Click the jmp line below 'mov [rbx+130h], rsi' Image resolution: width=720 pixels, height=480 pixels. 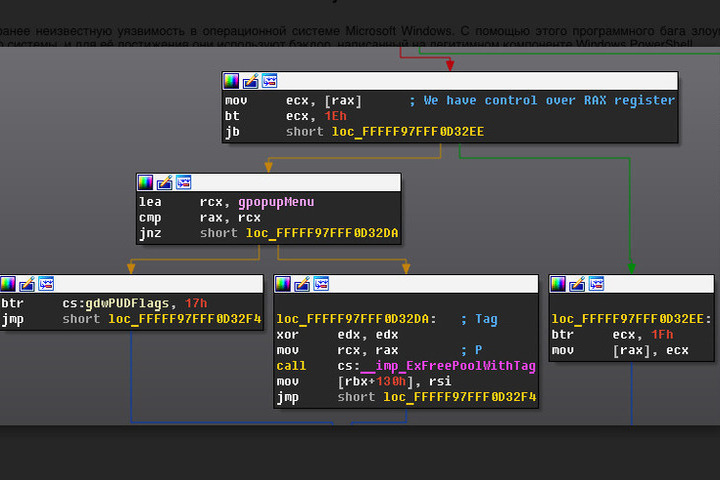(x=406, y=397)
